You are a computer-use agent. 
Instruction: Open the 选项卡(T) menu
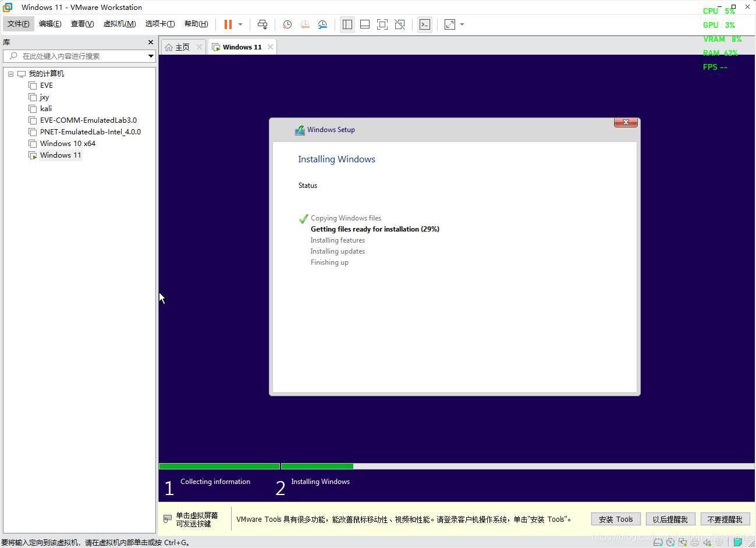pos(160,24)
